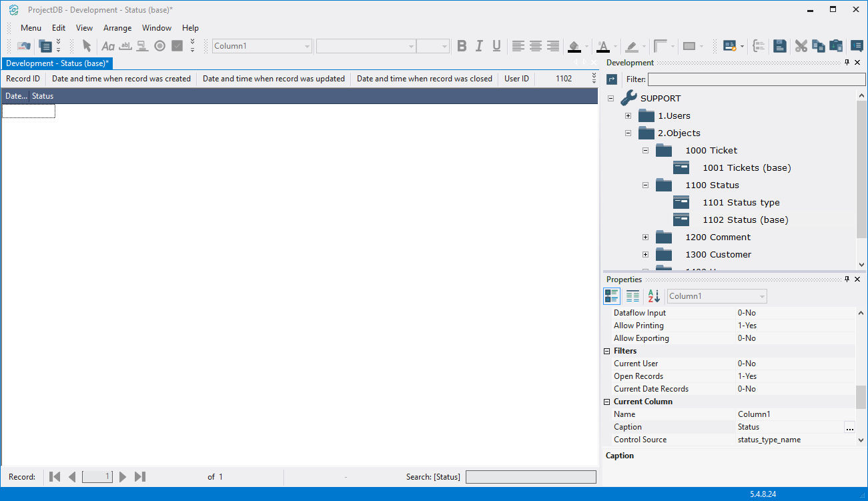Select the pointer arrow tool
Viewport: 868px width, 501px height.
coord(87,46)
